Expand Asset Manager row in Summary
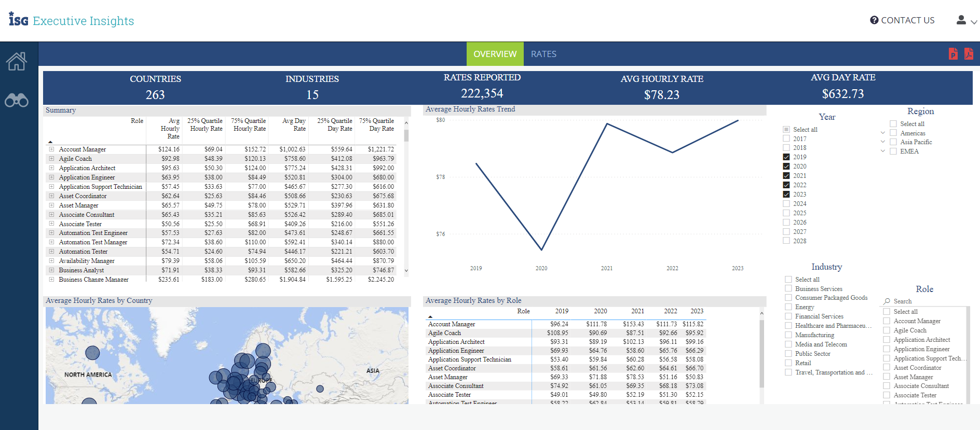This screenshot has width=980, height=430. (x=51, y=205)
